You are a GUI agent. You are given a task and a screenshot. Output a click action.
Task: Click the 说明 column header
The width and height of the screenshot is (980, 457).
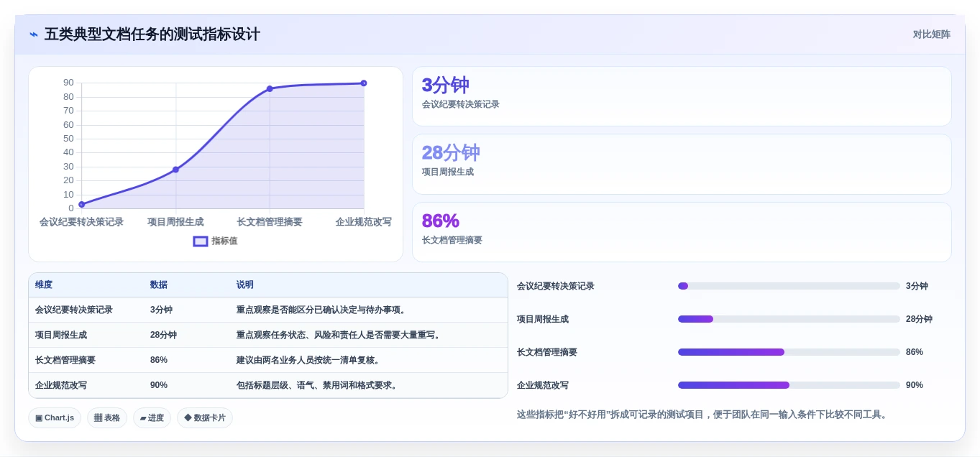(x=245, y=285)
